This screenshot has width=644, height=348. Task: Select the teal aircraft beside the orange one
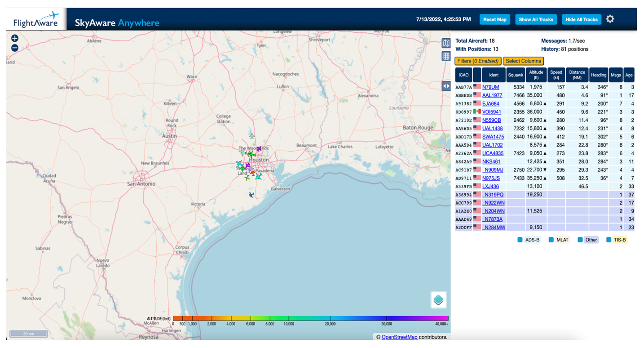pos(259,176)
